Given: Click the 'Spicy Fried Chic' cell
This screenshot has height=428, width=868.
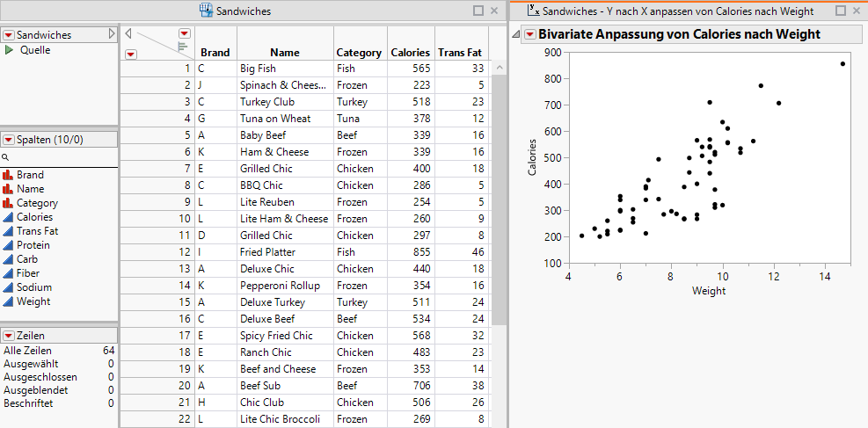Looking at the screenshot, I should point(285,336).
